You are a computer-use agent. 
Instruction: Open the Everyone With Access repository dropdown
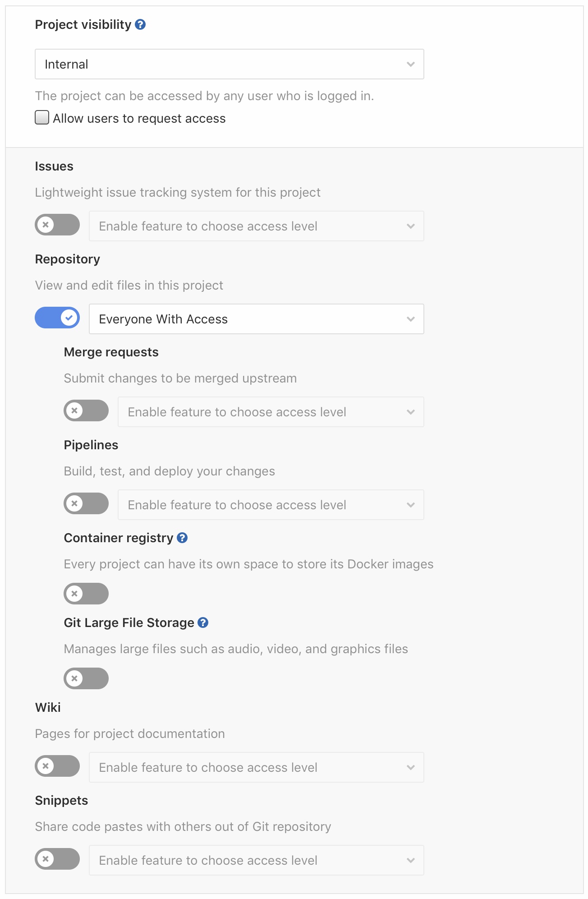(256, 319)
